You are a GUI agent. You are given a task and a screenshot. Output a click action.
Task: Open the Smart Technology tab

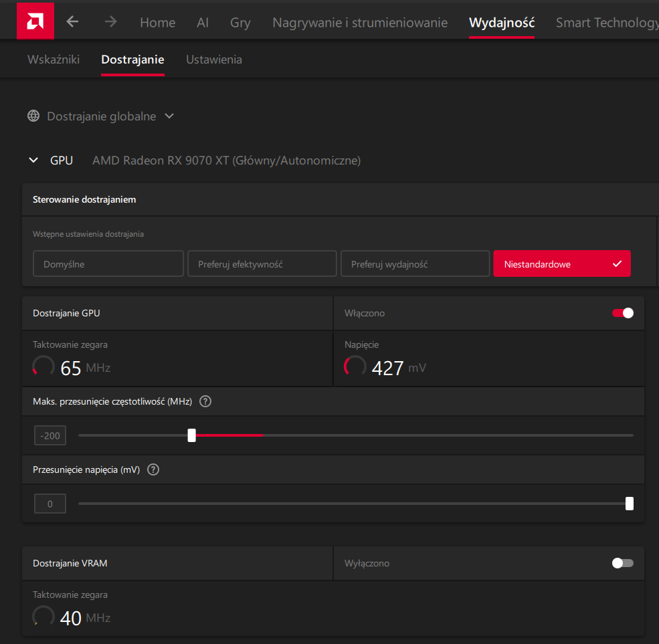click(607, 23)
